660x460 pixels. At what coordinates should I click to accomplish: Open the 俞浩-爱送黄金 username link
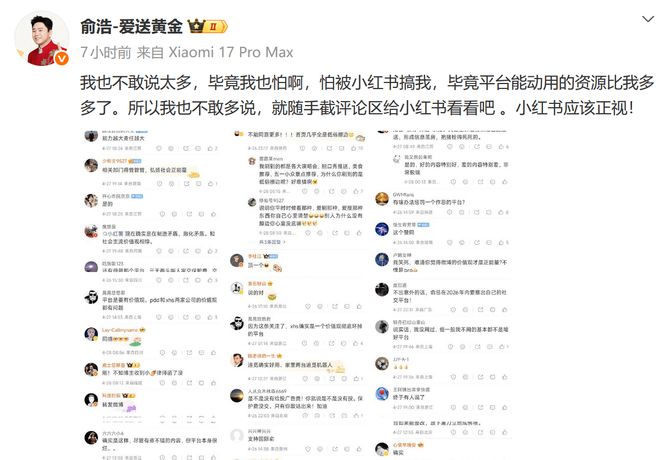click(x=131, y=27)
